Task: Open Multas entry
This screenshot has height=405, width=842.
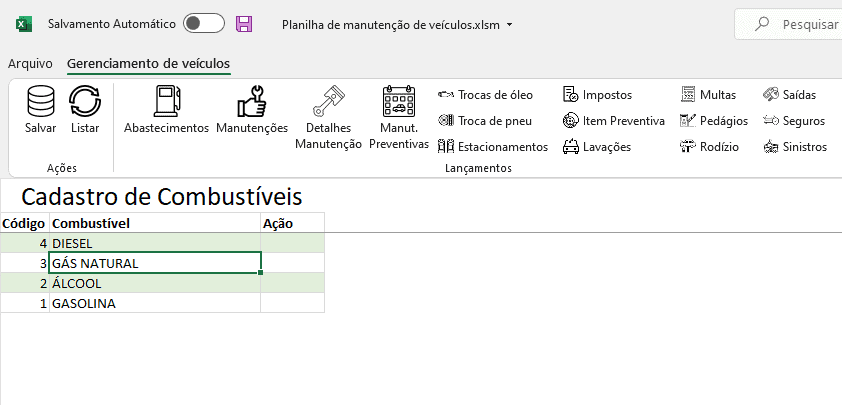Action: coord(708,95)
